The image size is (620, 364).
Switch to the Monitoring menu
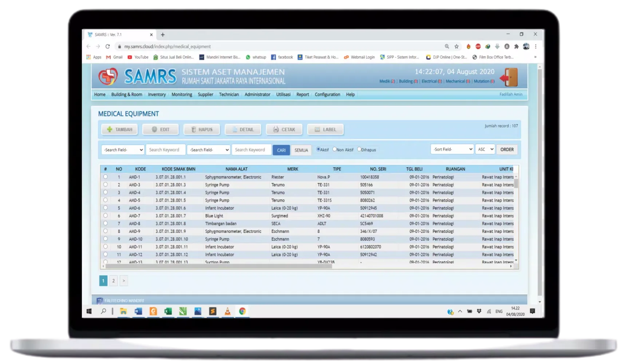pyautogui.click(x=182, y=94)
